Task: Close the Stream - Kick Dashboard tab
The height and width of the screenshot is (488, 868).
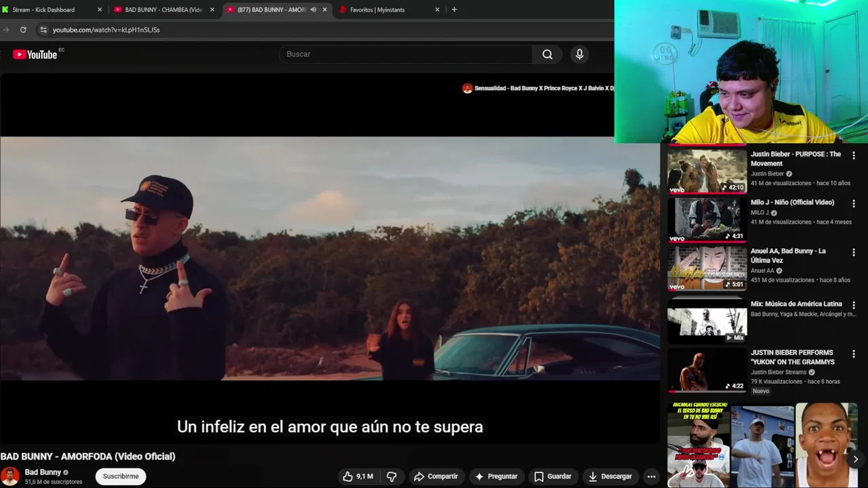Action: click(x=100, y=9)
